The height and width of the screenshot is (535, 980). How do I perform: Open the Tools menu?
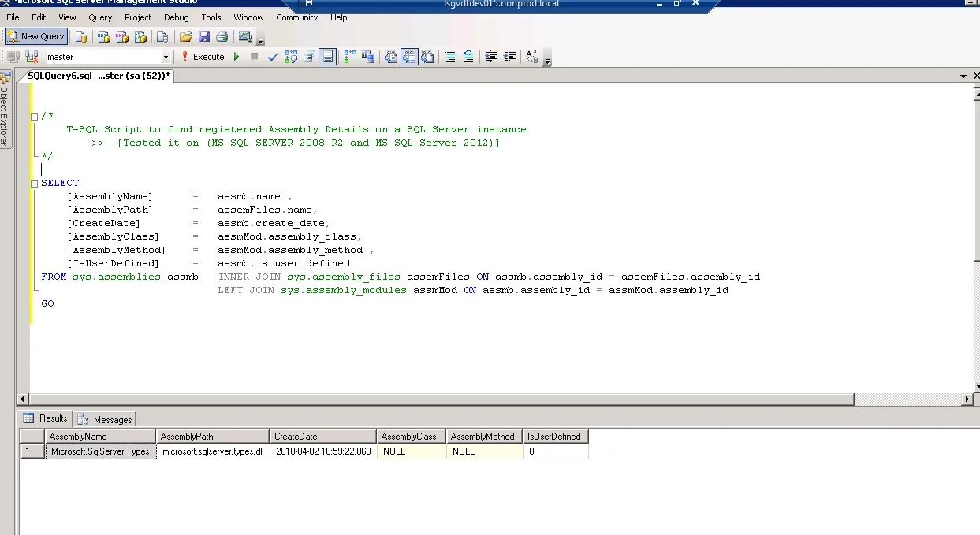pos(211,17)
